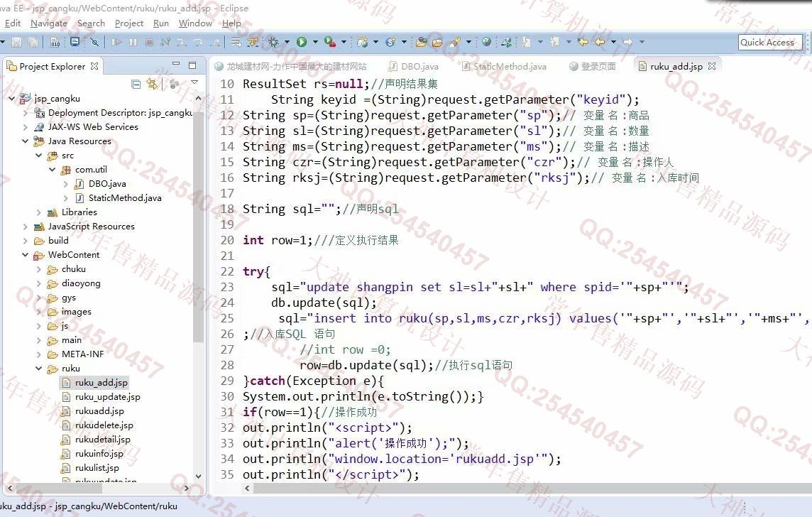
Task: Open the Search menu
Action: [91, 23]
